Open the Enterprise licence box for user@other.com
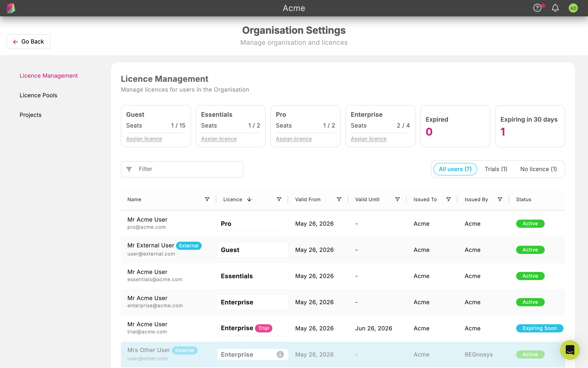The height and width of the screenshot is (368, 588). point(253,354)
